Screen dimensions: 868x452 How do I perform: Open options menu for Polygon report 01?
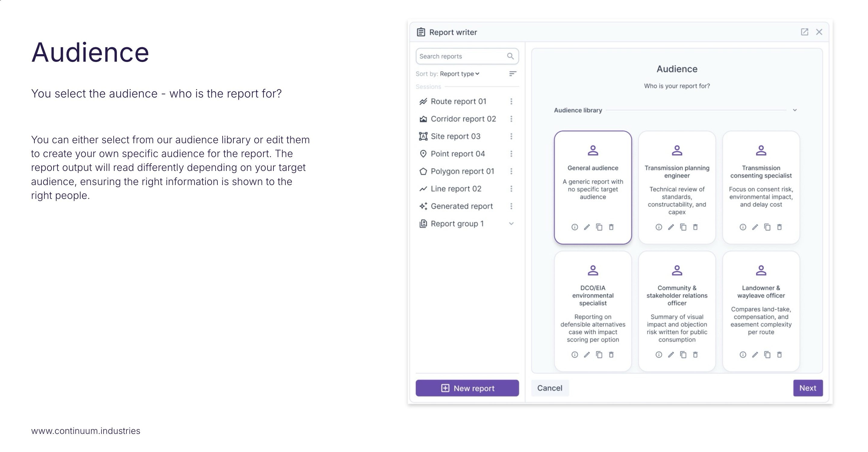point(511,171)
